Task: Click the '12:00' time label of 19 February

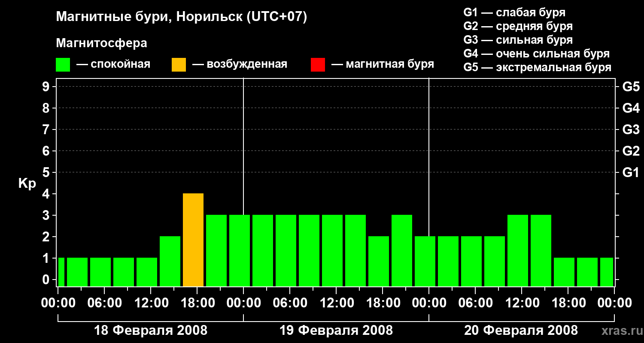Action: pyautogui.click(x=336, y=303)
